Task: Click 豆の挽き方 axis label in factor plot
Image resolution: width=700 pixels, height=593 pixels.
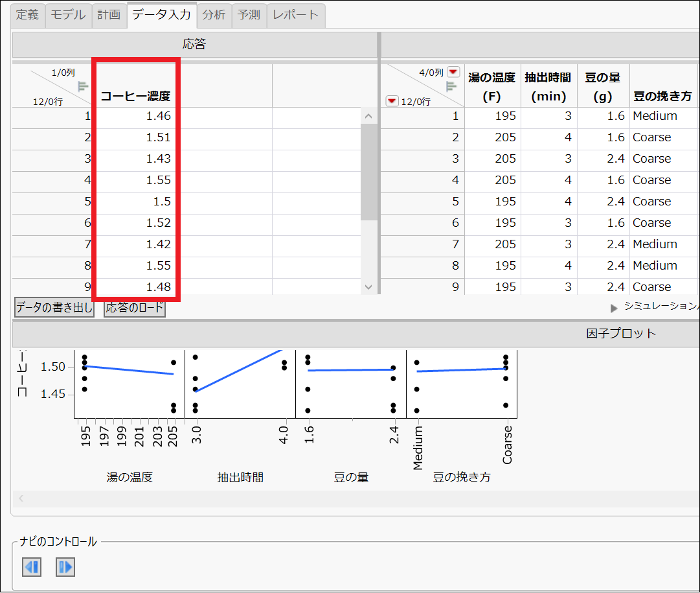Action: 462,478
